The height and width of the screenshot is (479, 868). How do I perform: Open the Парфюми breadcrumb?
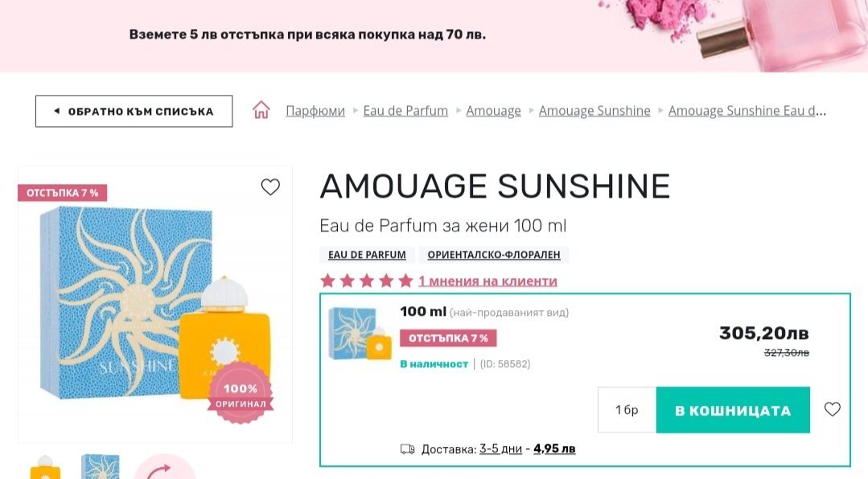click(x=315, y=111)
